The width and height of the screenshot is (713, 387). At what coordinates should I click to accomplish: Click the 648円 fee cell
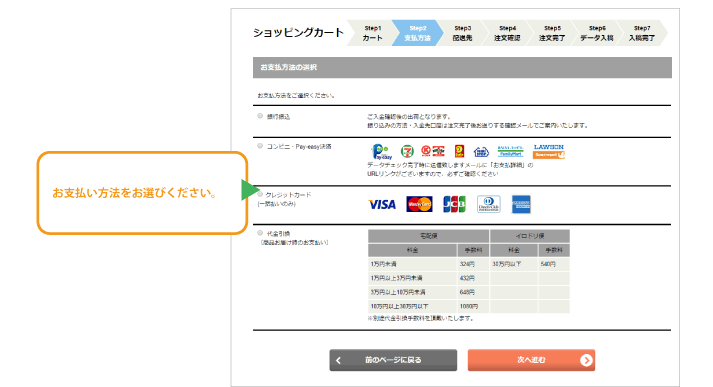click(473, 292)
